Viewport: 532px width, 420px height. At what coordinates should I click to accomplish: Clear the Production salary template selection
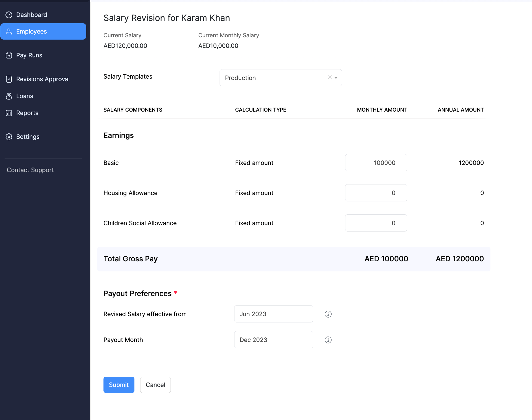[330, 77]
